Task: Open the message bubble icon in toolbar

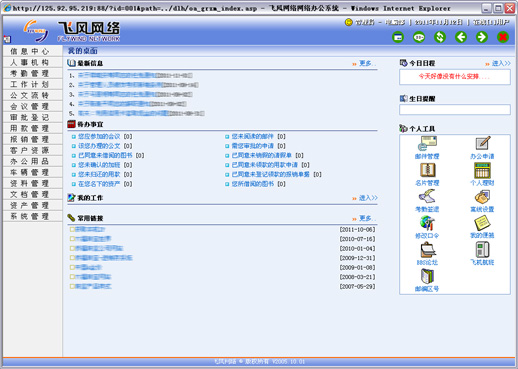Action: tap(419, 37)
